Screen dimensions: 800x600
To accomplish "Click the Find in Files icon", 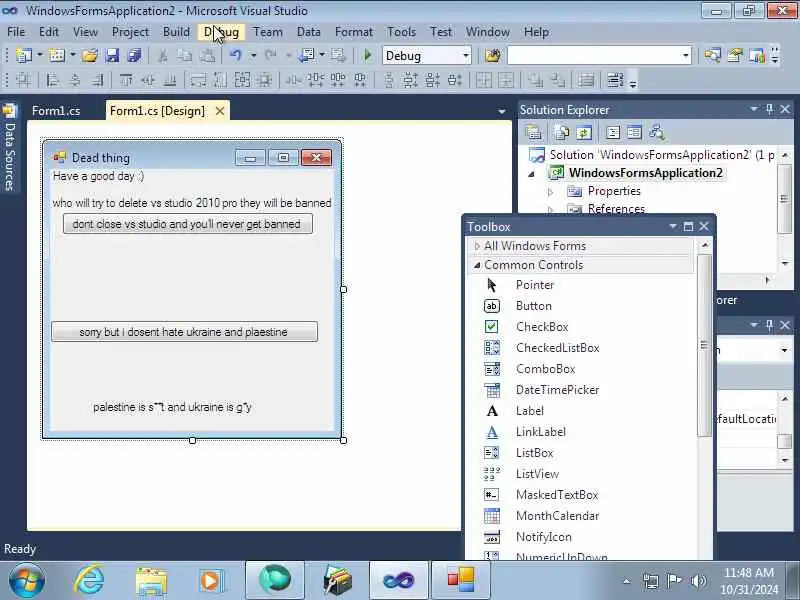I will [x=493, y=55].
